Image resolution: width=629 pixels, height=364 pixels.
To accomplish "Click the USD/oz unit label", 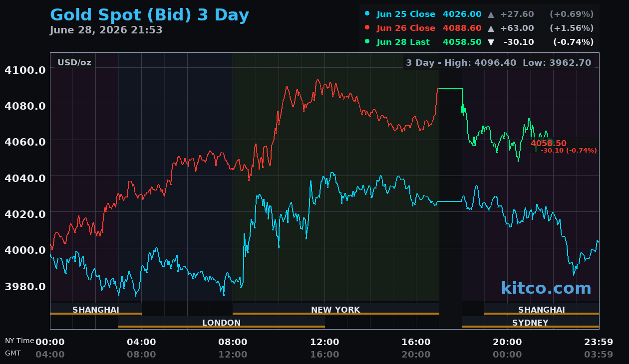I will [x=74, y=63].
